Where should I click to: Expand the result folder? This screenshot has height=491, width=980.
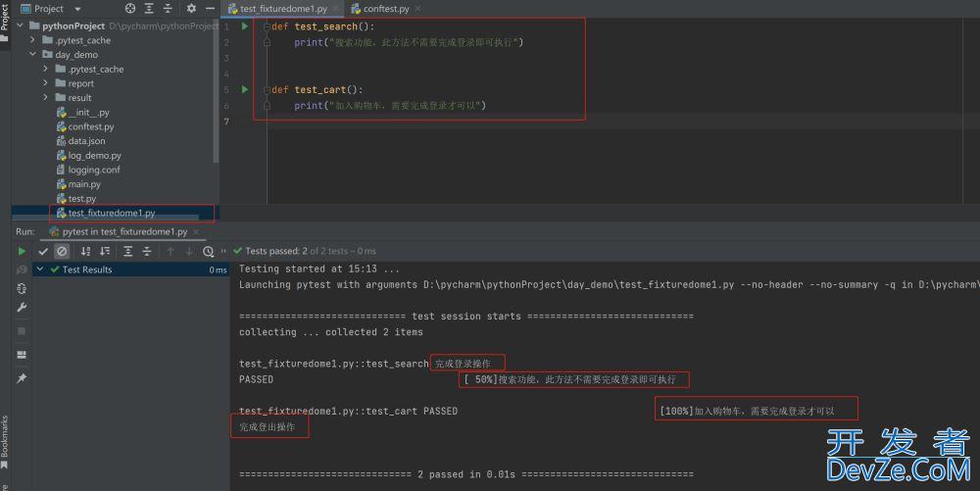[45, 97]
